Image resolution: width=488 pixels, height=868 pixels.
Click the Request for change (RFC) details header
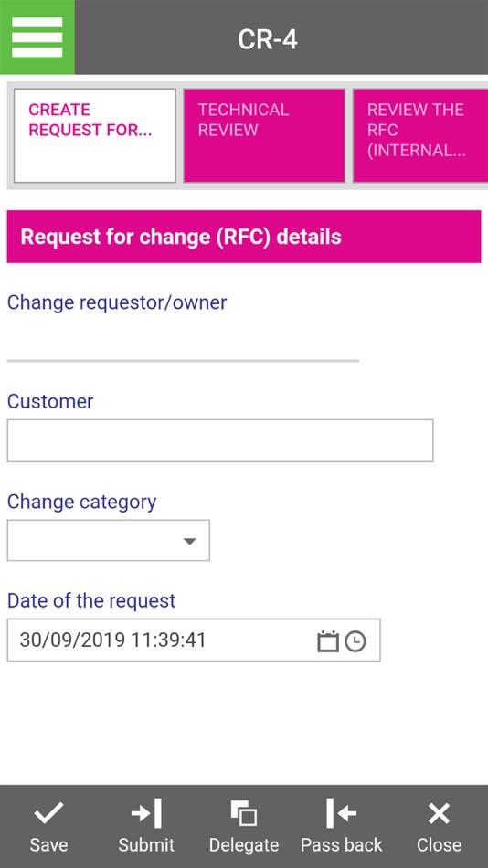click(x=244, y=237)
